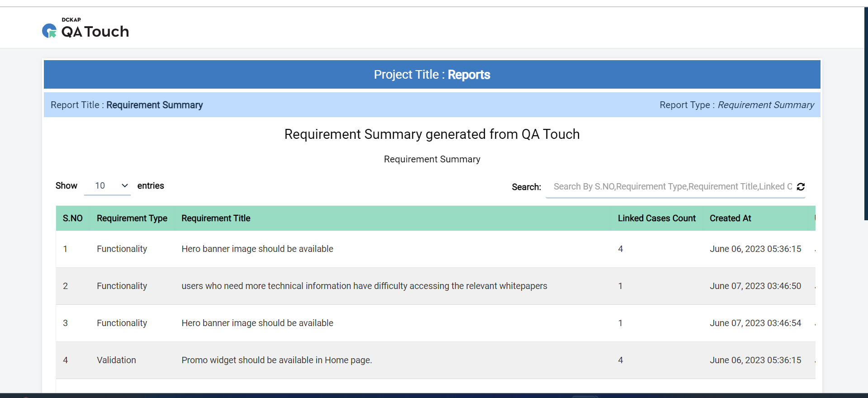Image resolution: width=868 pixels, height=398 pixels.
Task: Click 'Hero banner image should be available' in row 1
Action: pos(257,249)
